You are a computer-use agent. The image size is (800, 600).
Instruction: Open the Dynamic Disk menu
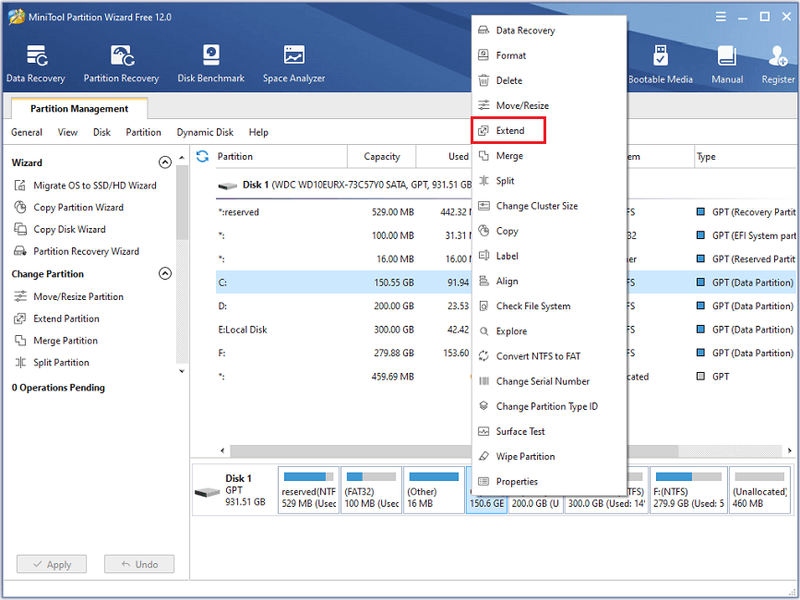[x=205, y=132]
